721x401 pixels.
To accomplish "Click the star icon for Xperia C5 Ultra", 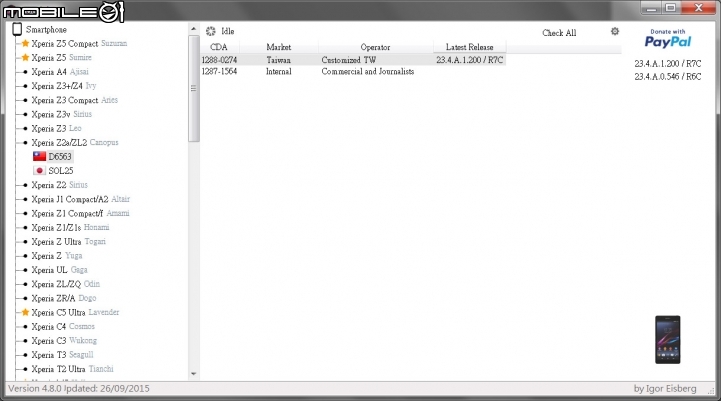I will pos(25,312).
